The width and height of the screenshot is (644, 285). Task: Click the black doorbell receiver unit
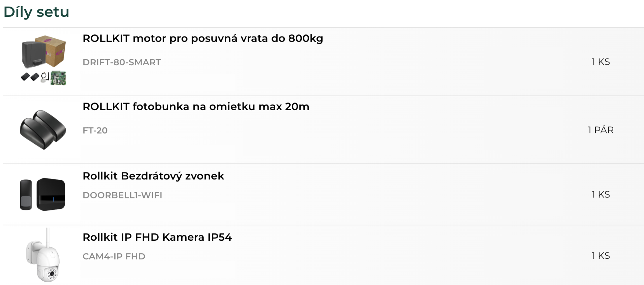click(51, 194)
